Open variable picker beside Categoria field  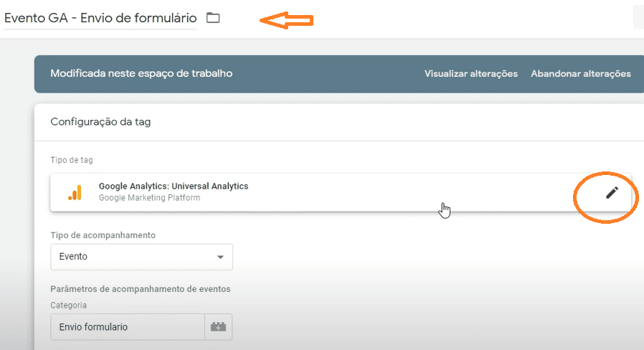[219, 327]
